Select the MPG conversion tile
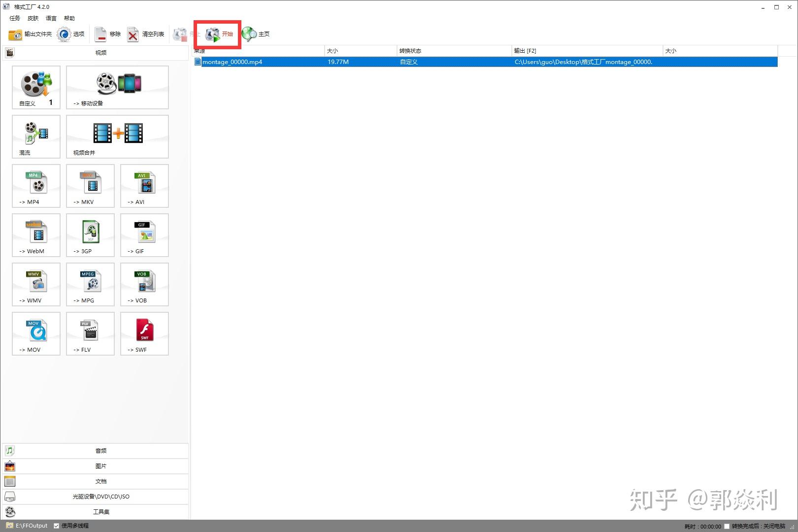The height and width of the screenshot is (532, 798). tap(90, 284)
